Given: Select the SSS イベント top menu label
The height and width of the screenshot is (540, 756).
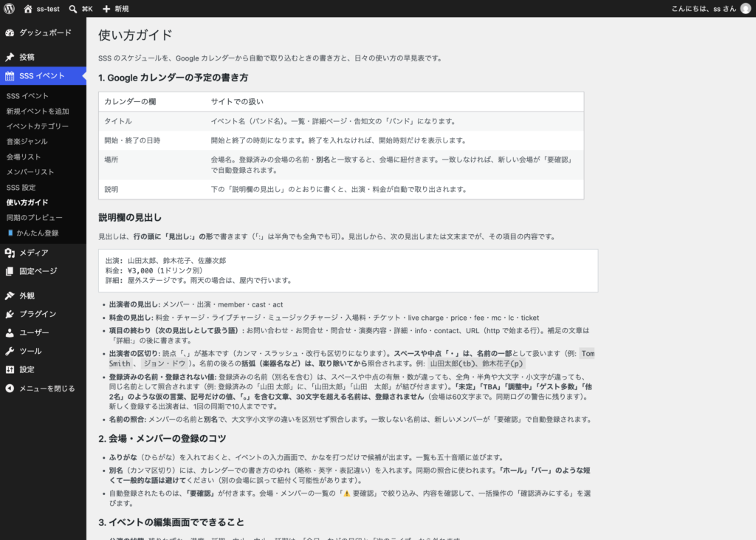Looking at the screenshot, I should 42,76.
